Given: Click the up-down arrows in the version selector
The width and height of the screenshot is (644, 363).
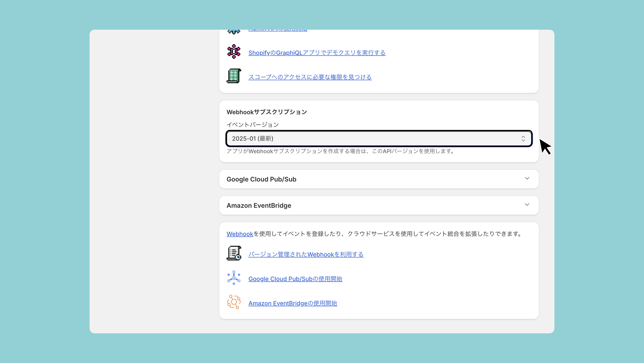Looking at the screenshot, I should 523,139.
